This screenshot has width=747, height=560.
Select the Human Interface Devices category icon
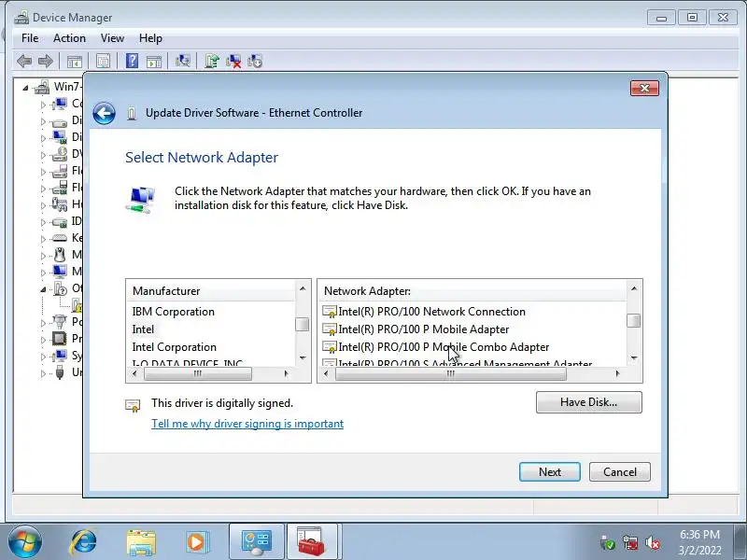(59, 204)
